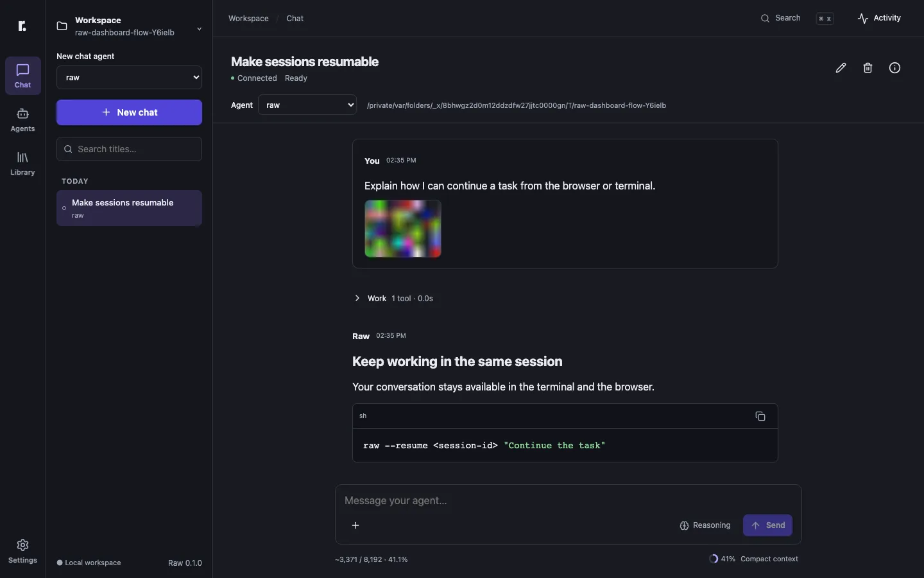Open the attached image thumbnail
924x578 pixels.
coord(403,229)
